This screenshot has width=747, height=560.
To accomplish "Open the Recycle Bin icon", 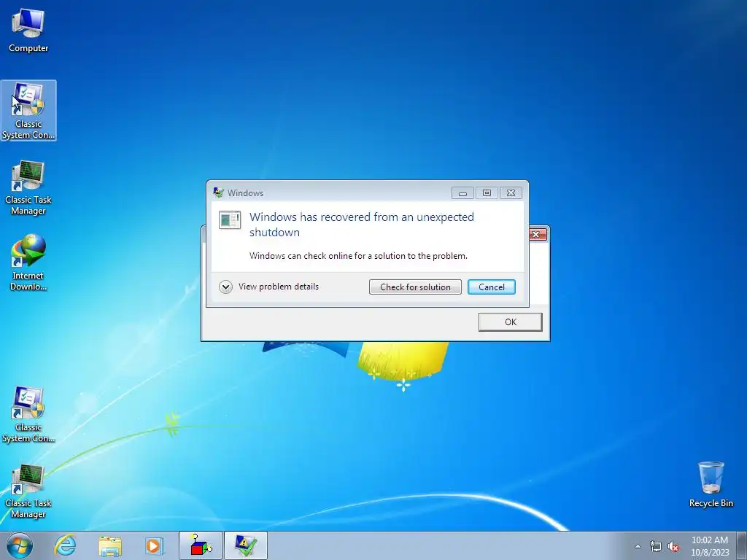I will click(711, 484).
